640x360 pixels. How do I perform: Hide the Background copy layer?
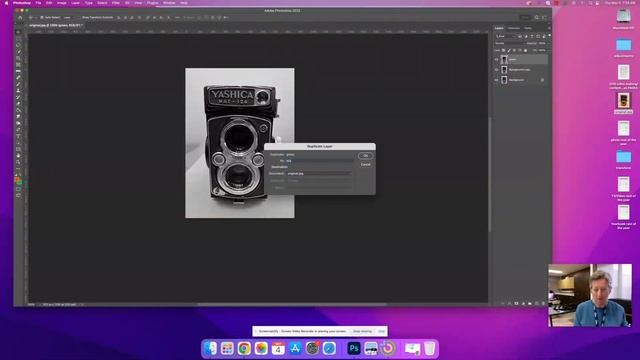496,70
